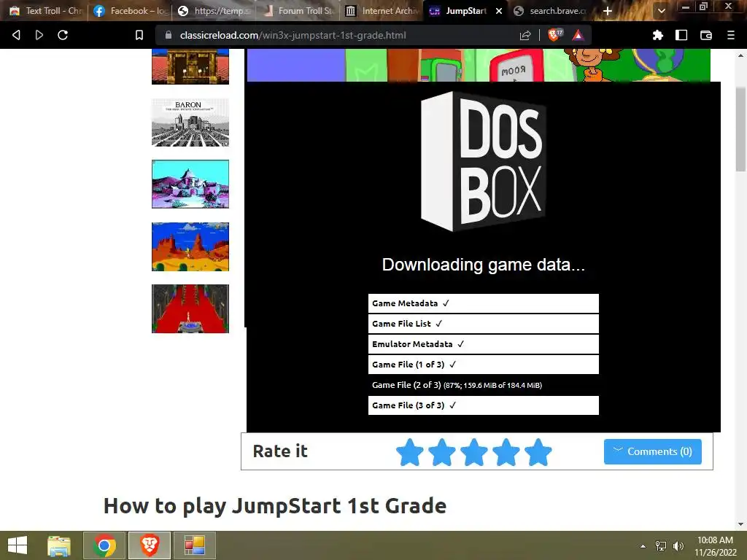Image resolution: width=747 pixels, height=560 pixels.
Task: Open the pink castle game thumbnail
Action: click(190, 184)
